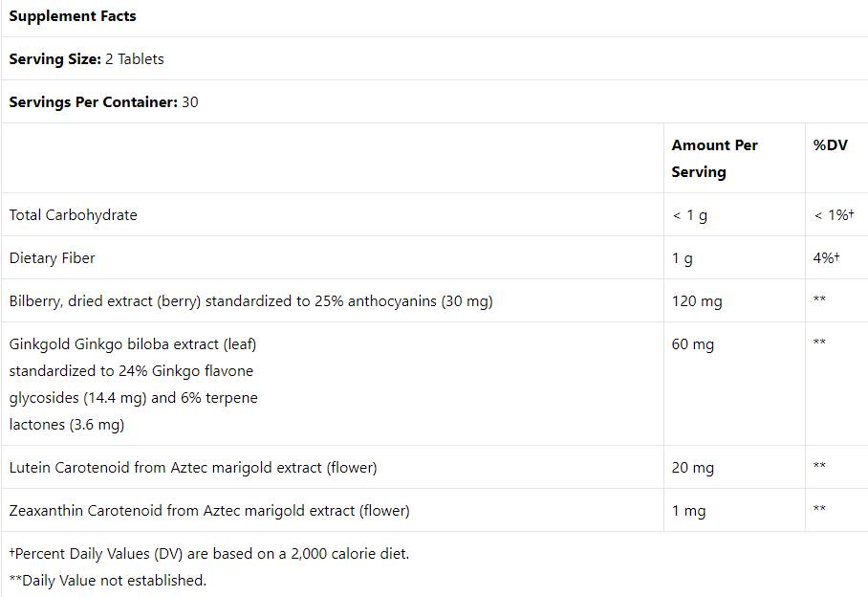Click the 120 mg Bilberry amount
Viewport: 868px width, 597px height.
tap(697, 301)
